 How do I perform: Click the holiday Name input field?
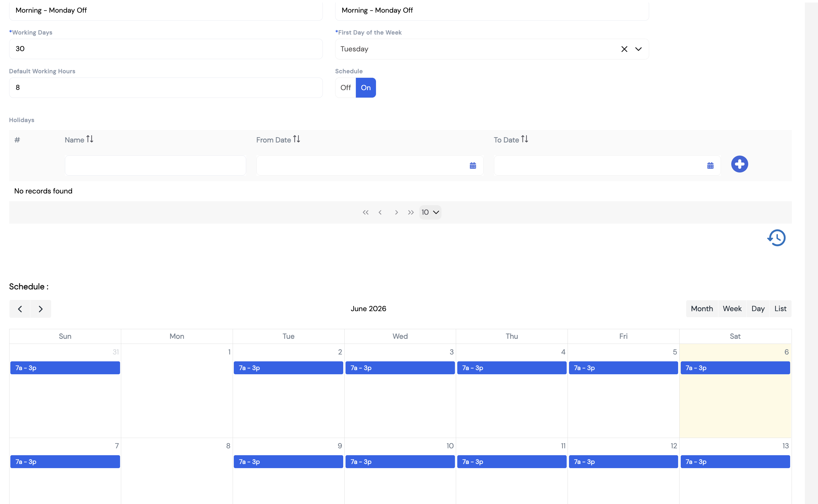tap(155, 165)
